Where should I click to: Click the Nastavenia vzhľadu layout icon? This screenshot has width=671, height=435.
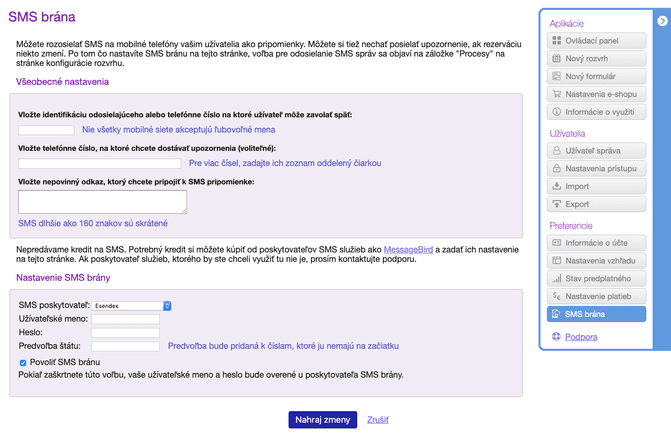(x=556, y=260)
